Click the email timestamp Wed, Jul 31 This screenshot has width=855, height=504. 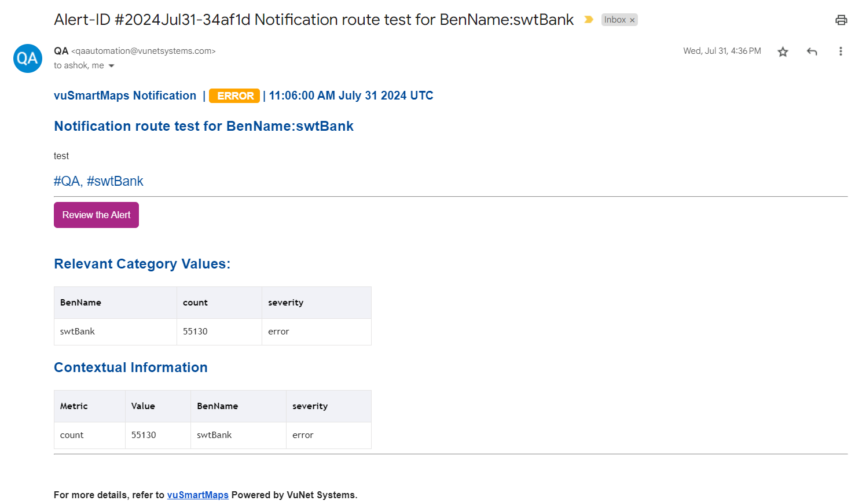[x=721, y=51]
